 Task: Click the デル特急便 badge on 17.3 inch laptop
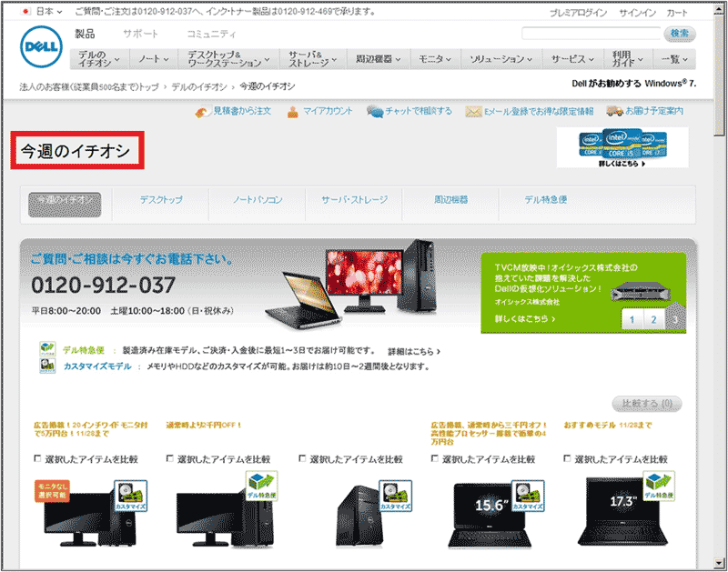(x=659, y=486)
